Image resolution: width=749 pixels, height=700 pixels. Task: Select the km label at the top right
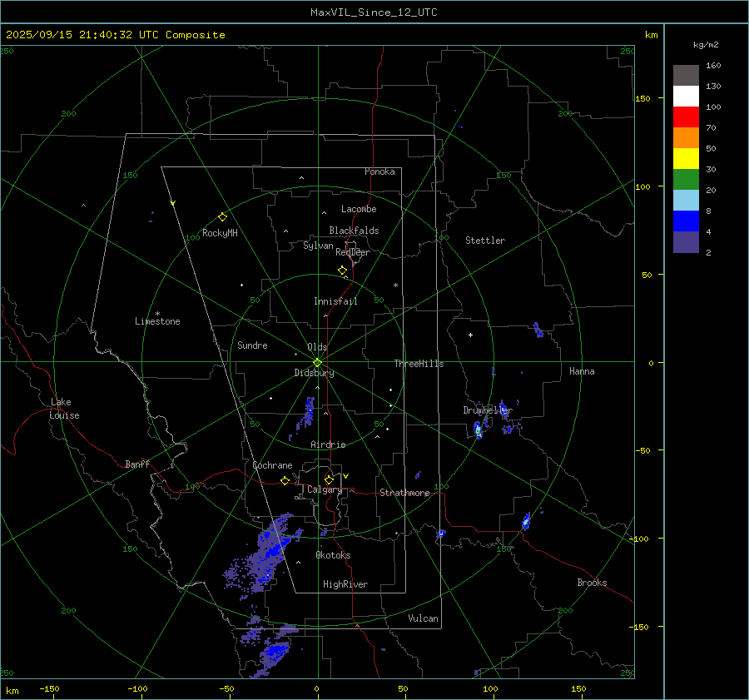[x=651, y=35]
